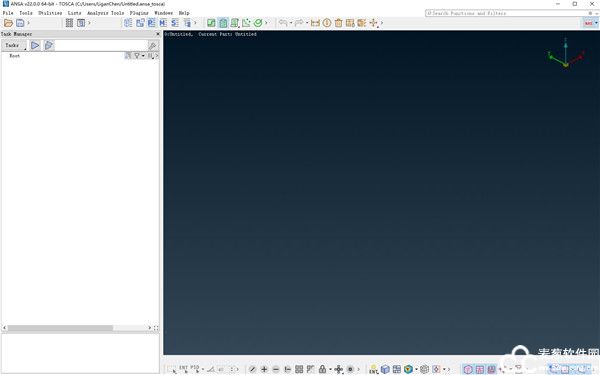The width and height of the screenshot is (600, 375).
Task: Open the Analysis Tools menu
Action: tap(106, 13)
